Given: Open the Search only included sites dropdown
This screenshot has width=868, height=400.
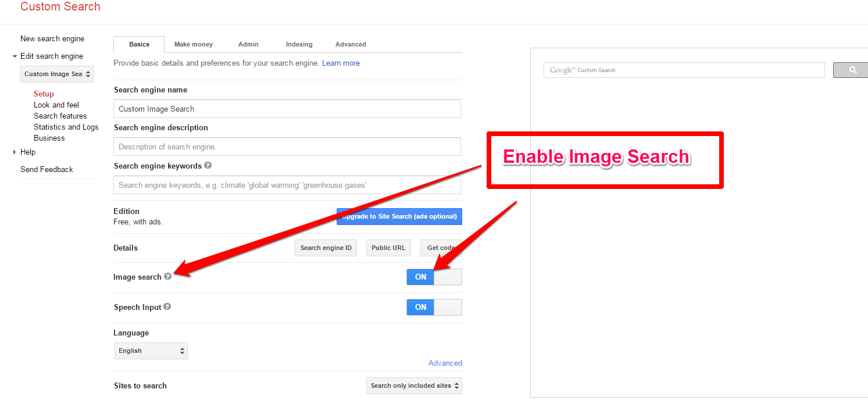Looking at the screenshot, I should pyautogui.click(x=414, y=385).
